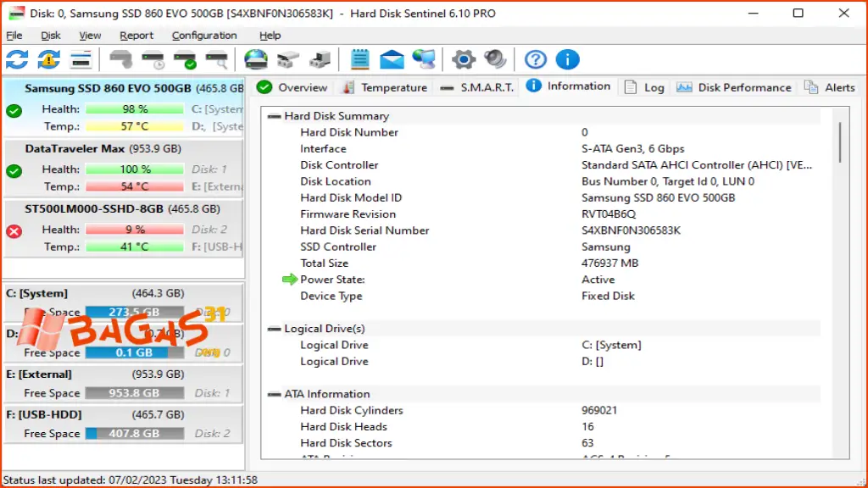
Task: Open the Report menu
Action: click(x=136, y=36)
